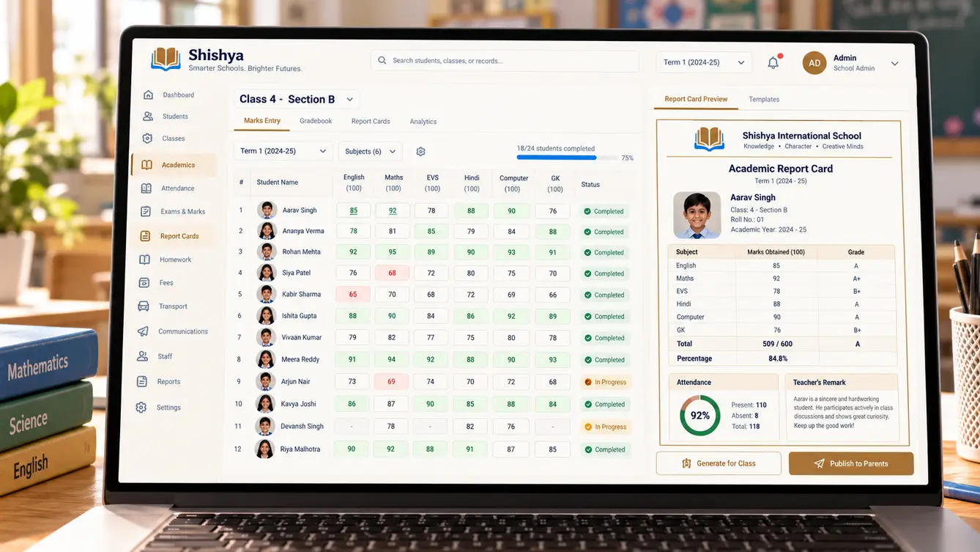Click the Transport bus icon
This screenshot has height=552, width=980.
click(x=144, y=306)
